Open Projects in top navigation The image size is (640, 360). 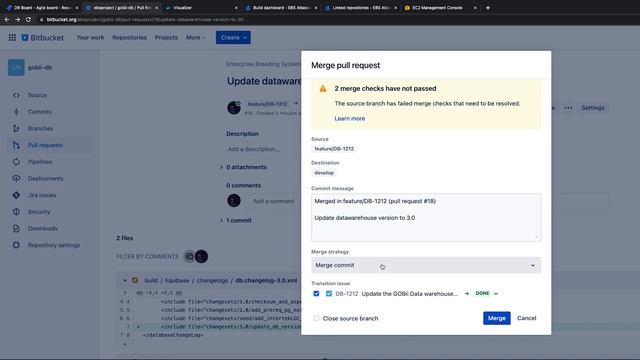(166, 38)
